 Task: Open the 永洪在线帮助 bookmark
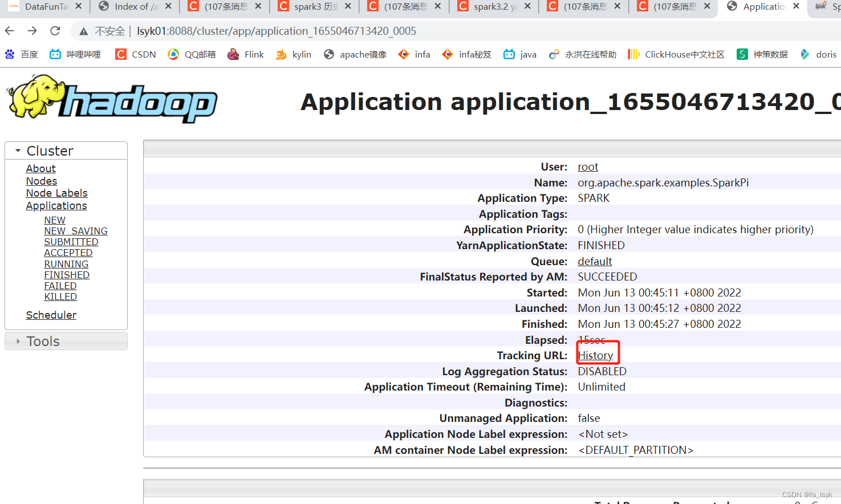pyautogui.click(x=582, y=54)
